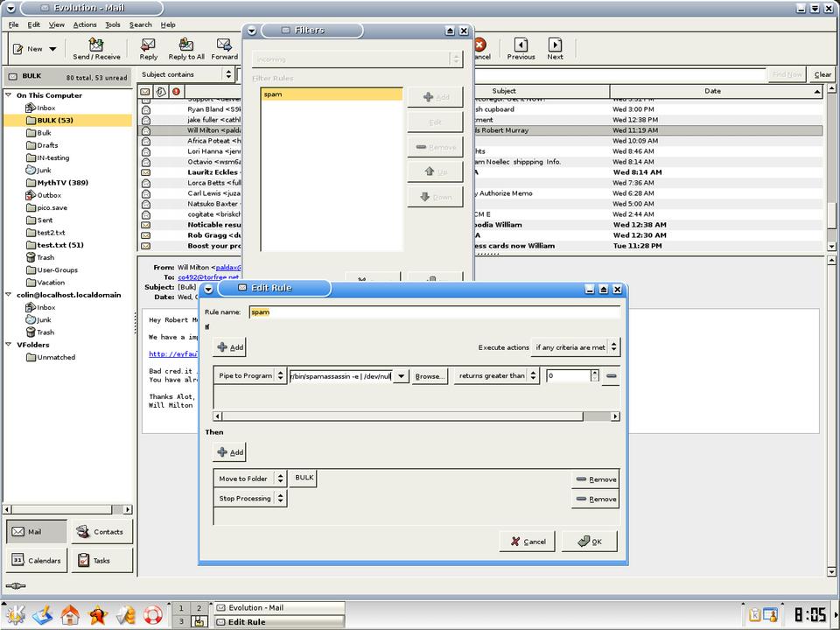This screenshot has width=840, height=630.
Task: Switch to the Calendars view
Action: (37, 560)
